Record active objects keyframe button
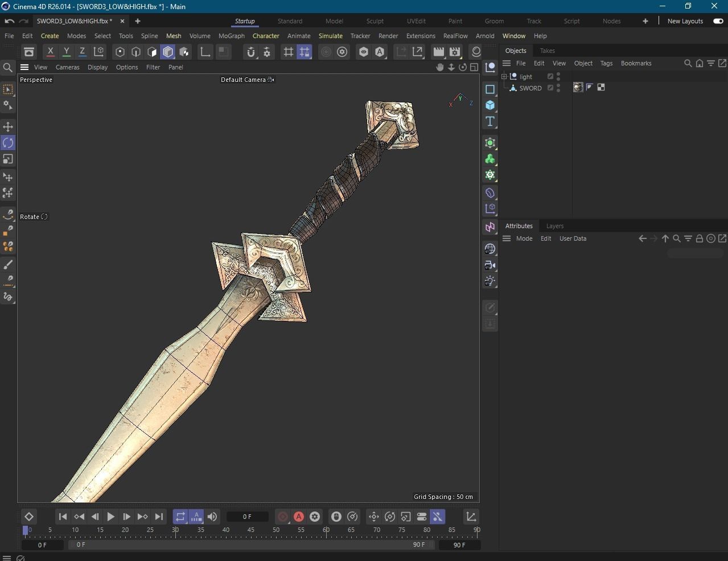 [283, 517]
